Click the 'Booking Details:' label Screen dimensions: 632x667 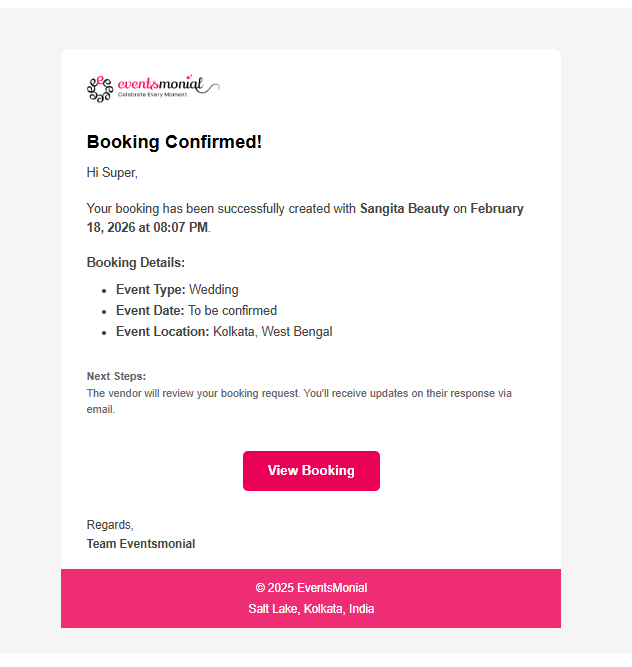pyautogui.click(x=136, y=263)
